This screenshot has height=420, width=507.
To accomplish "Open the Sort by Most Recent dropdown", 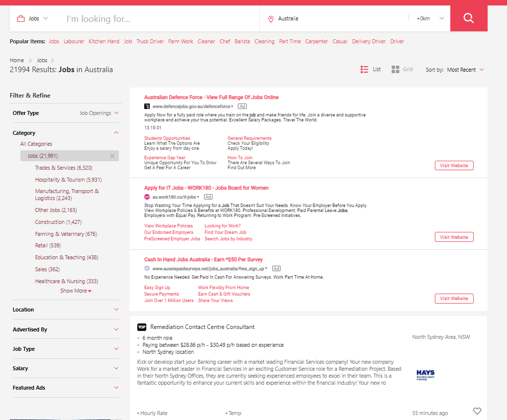I will pyautogui.click(x=465, y=70).
